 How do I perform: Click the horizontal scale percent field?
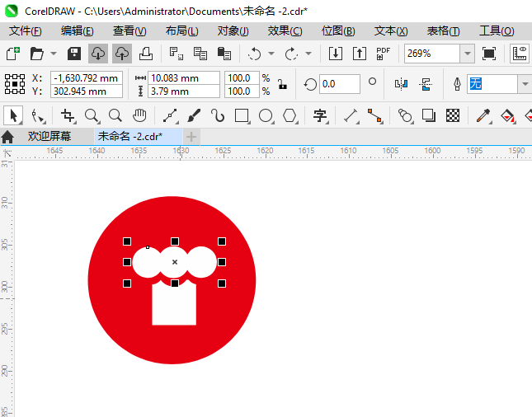(x=242, y=78)
